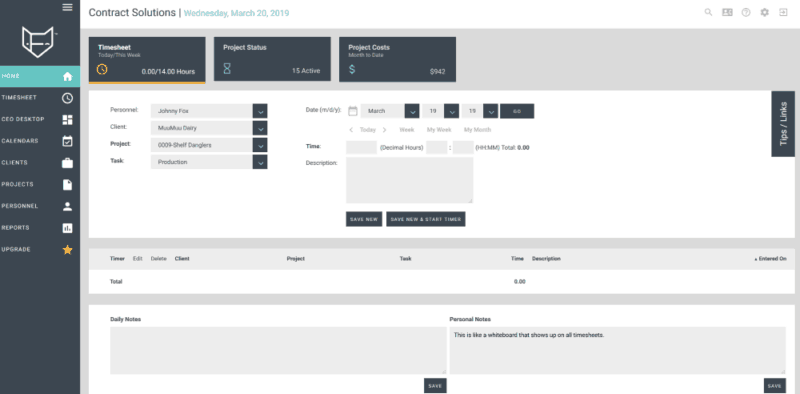
Task: Click the Personnel person icon
Action: tap(67, 206)
